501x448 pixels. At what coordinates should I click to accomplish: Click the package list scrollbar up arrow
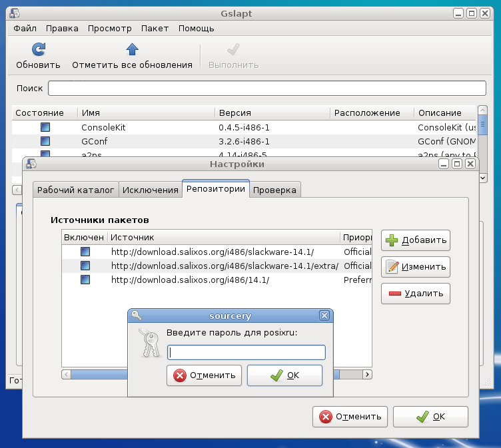pos(482,110)
